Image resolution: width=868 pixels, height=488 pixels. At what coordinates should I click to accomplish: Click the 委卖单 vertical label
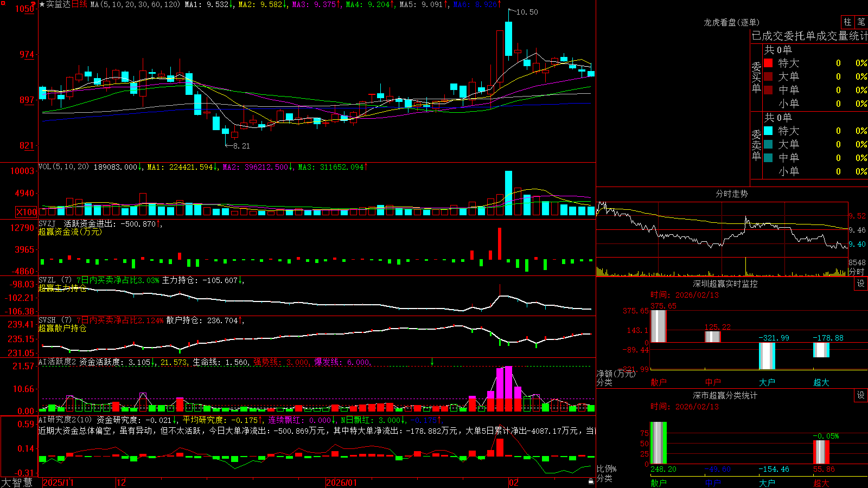click(x=756, y=145)
